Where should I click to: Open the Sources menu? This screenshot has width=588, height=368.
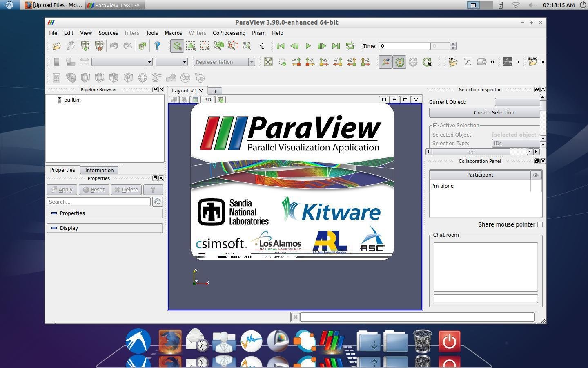[108, 33]
